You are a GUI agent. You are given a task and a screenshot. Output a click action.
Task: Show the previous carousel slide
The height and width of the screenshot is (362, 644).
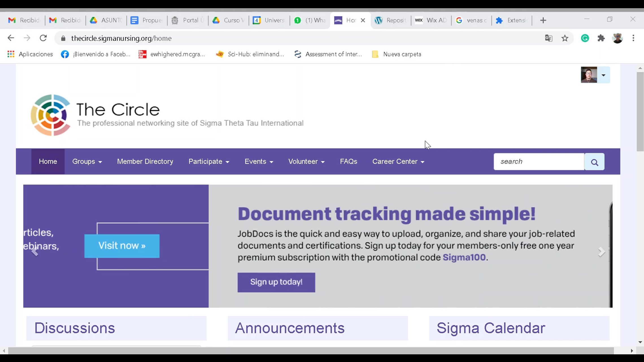click(35, 252)
